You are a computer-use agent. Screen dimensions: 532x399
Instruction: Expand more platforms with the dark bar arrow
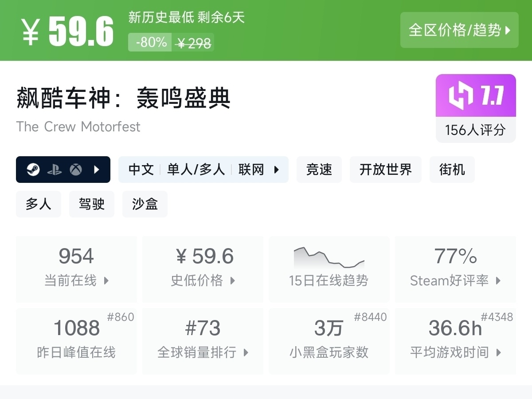tap(96, 170)
